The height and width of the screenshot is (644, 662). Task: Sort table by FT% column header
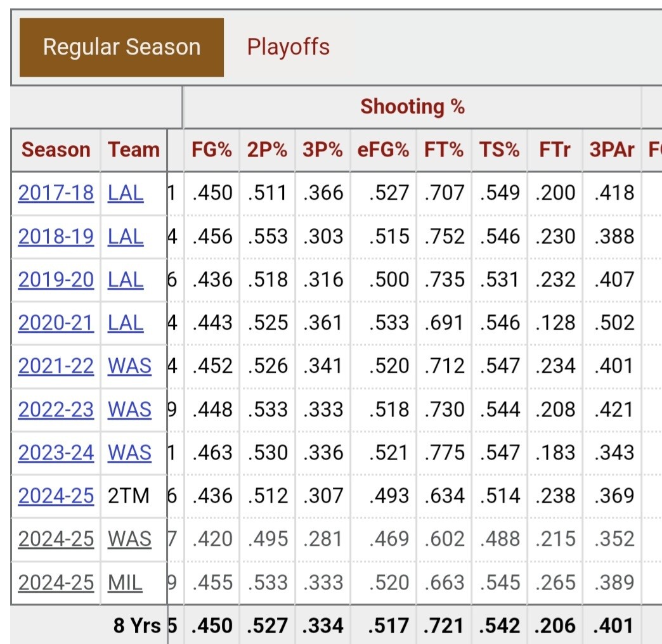coord(444,150)
